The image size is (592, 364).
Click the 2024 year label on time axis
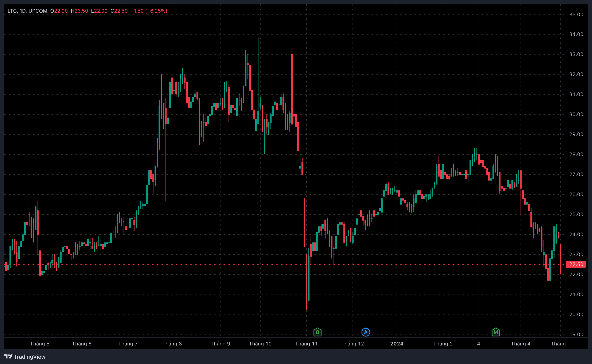coord(397,344)
